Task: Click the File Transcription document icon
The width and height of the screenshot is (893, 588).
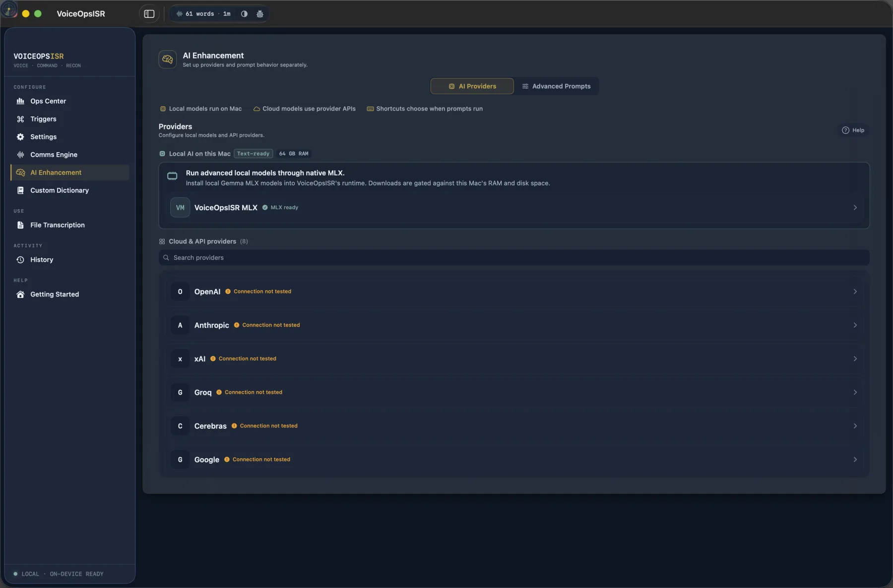Action: (x=20, y=225)
